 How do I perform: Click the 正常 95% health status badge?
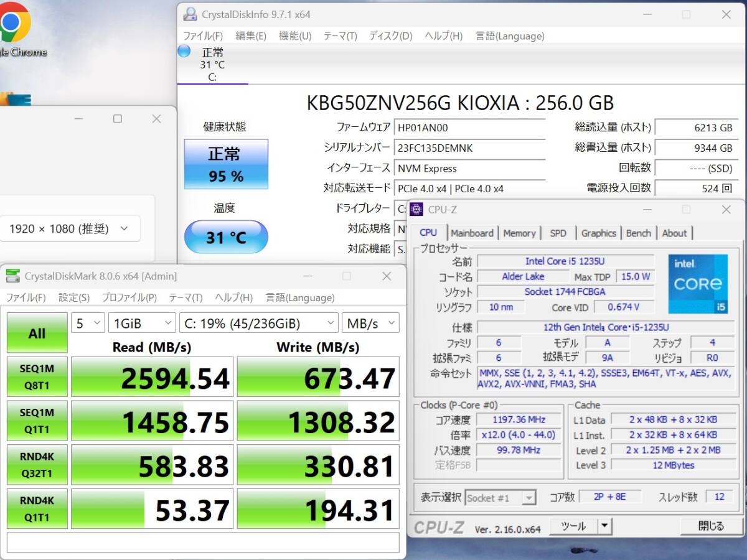pyautogui.click(x=225, y=164)
